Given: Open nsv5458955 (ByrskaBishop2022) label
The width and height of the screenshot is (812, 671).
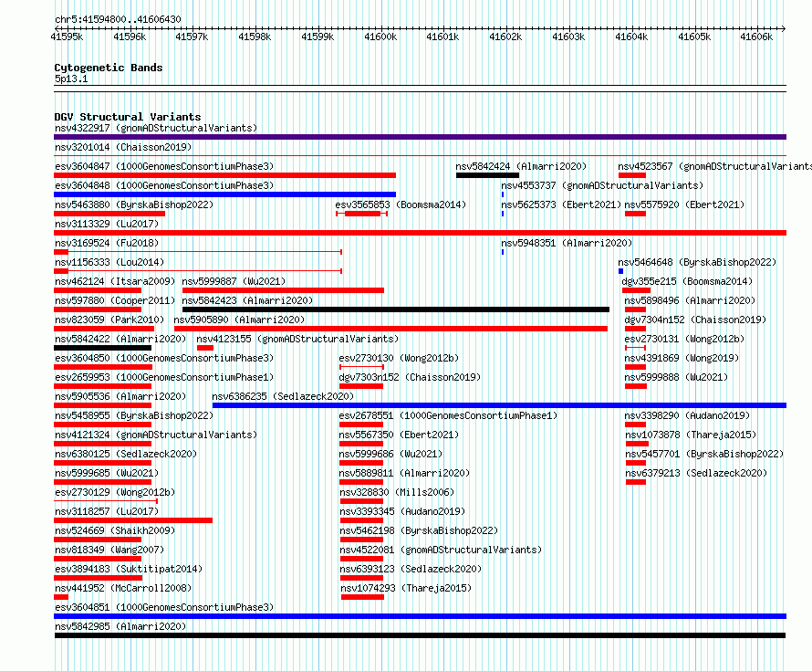Looking at the screenshot, I should click(x=134, y=415).
